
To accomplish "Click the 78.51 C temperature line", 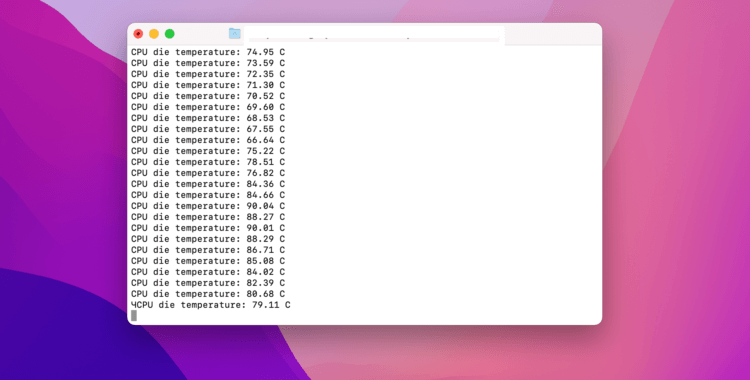I will point(208,162).
